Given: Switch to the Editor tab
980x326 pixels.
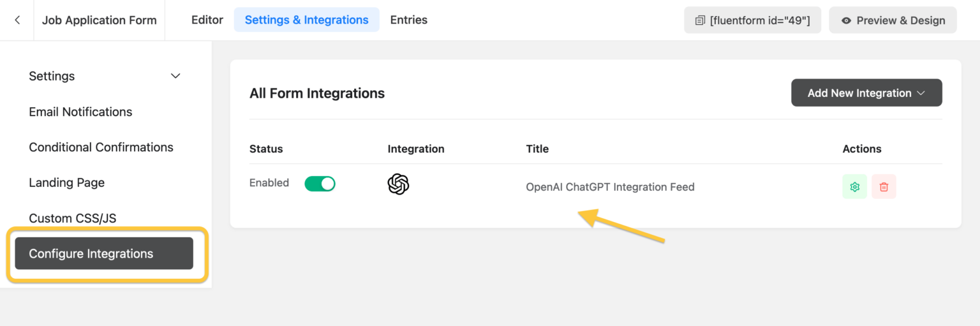Looking at the screenshot, I should (x=207, y=20).
